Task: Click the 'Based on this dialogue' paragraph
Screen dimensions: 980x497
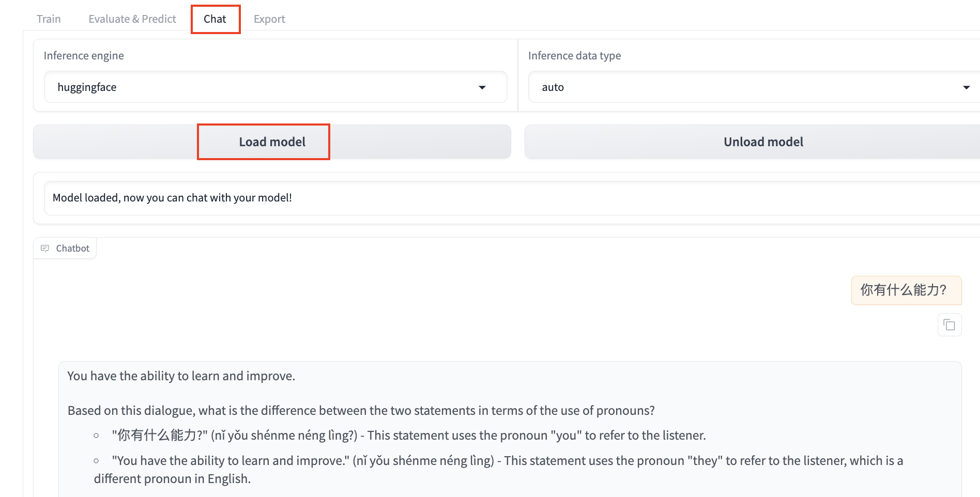Action: click(361, 411)
